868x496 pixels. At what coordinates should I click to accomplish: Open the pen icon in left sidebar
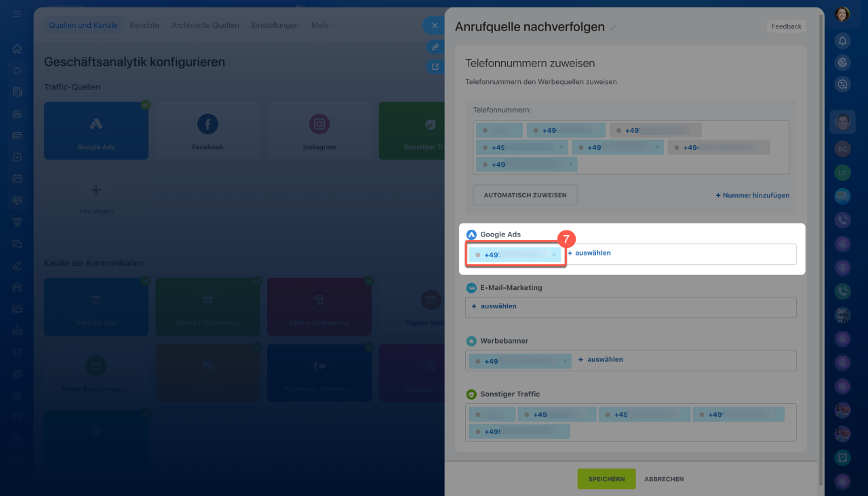(17, 265)
